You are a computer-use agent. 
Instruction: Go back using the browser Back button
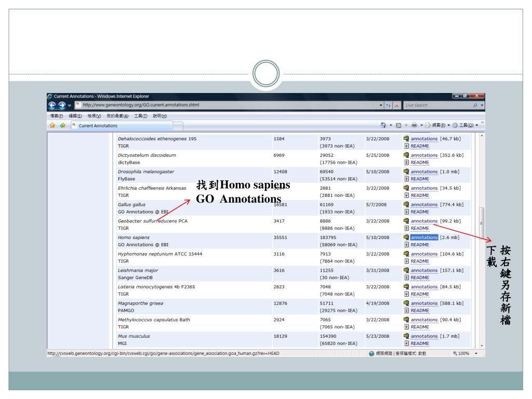point(52,105)
